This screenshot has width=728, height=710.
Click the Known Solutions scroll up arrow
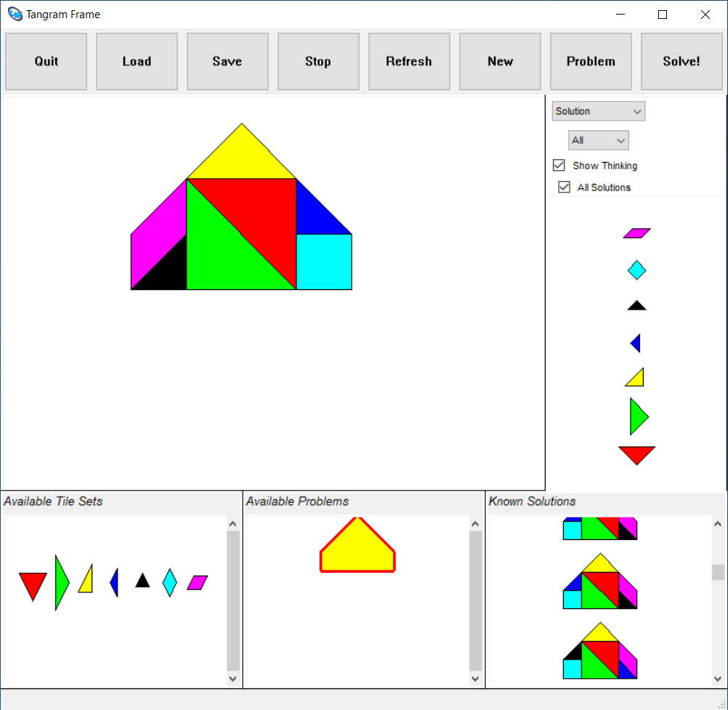(718, 524)
